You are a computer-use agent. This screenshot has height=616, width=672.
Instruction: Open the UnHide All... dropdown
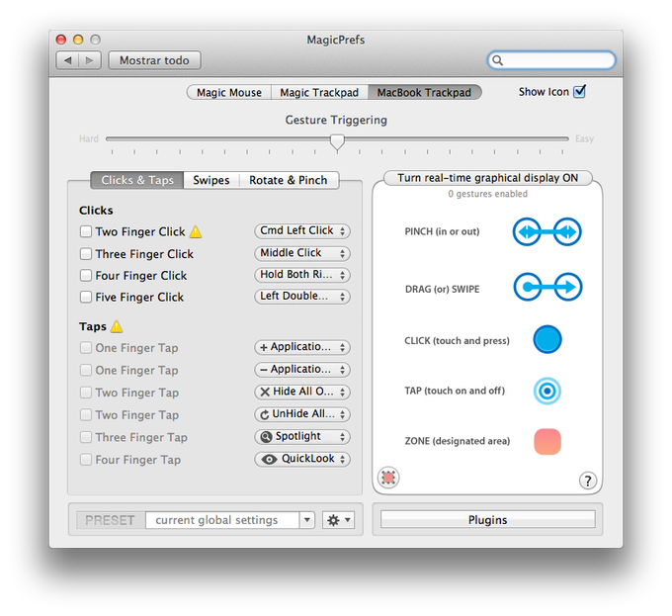[x=302, y=414]
